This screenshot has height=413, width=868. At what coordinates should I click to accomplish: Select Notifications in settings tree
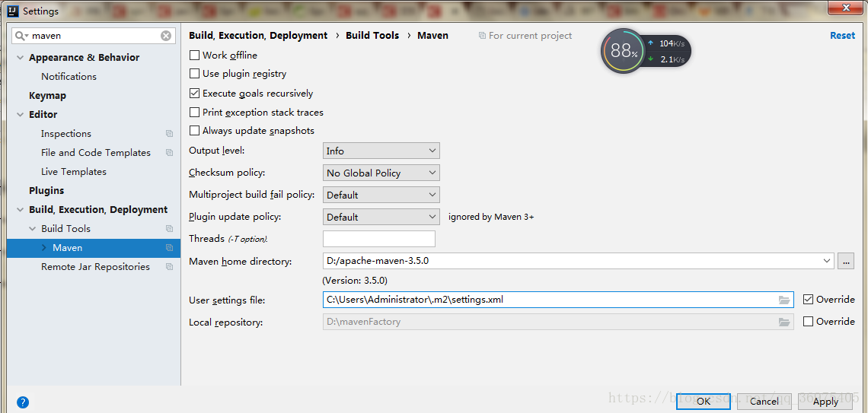(x=69, y=77)
